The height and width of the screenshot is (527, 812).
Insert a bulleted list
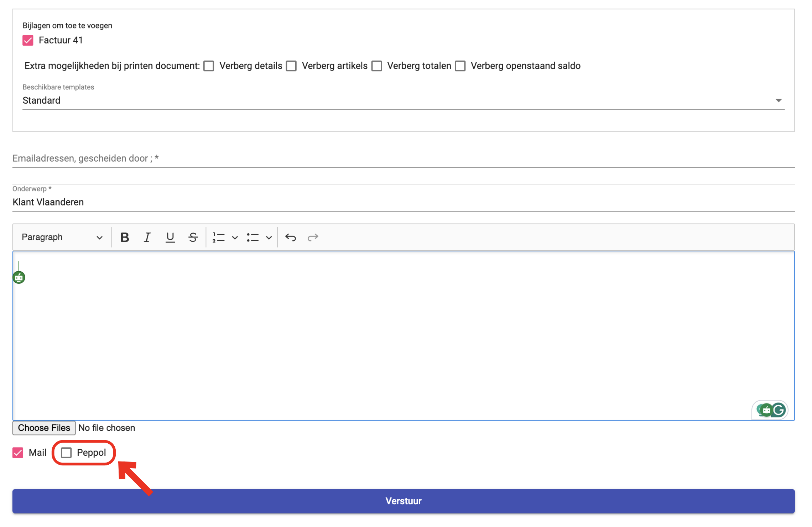click(253, 237)
